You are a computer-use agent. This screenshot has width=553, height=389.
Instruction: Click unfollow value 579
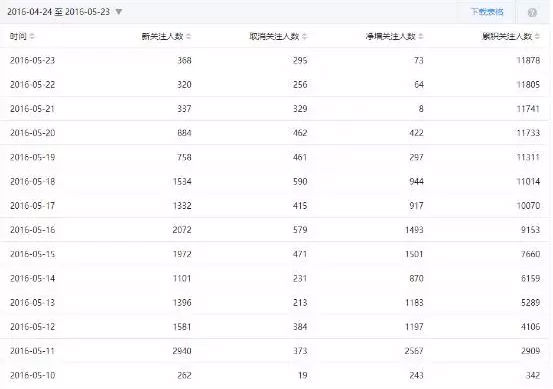pos(300,230)
